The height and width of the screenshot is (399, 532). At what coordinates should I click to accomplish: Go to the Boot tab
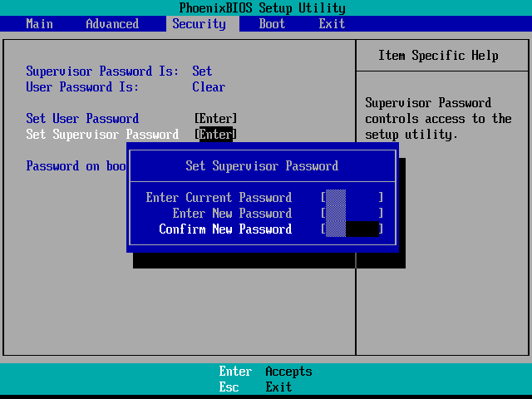(x=272, y=24)
